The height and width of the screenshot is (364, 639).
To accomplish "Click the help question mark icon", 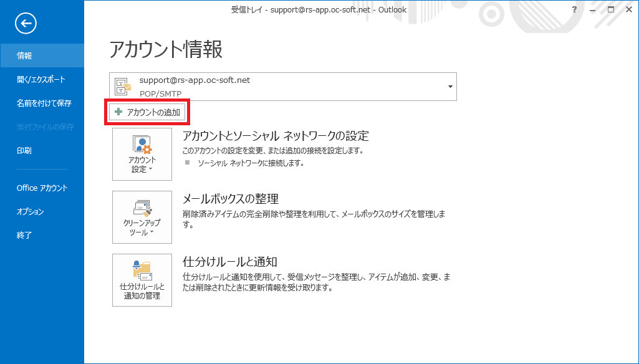I will (575, 10).
